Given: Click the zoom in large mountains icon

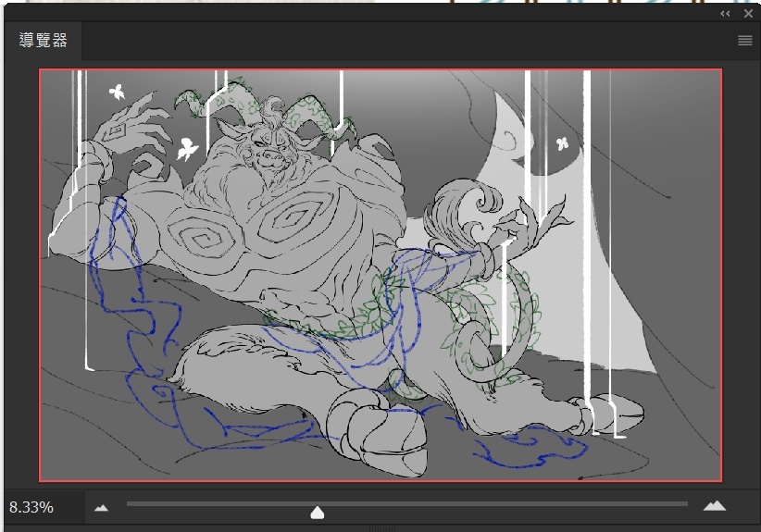Looking at the screenshot, I should [715, 506].
